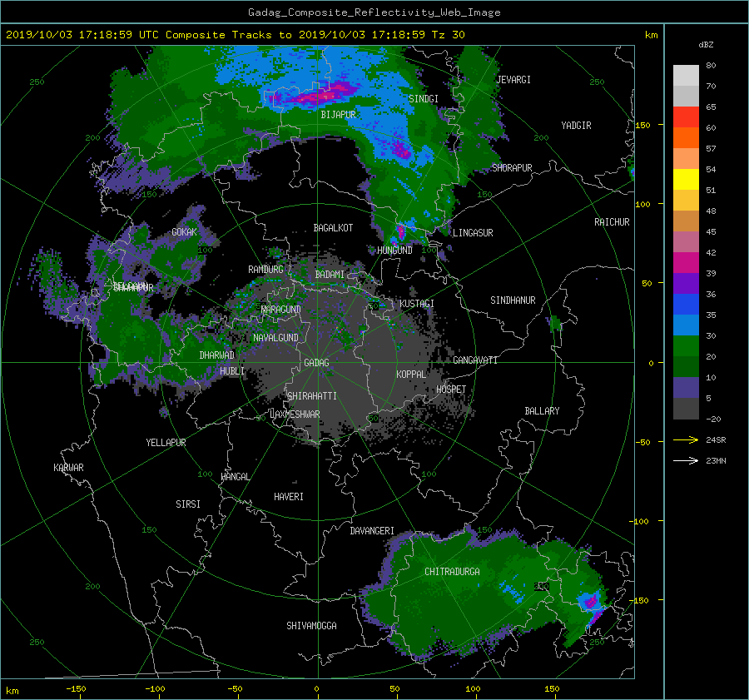Click the YELLAPUR city label
This screenshot has height=700, width=749.
point(166,443)
